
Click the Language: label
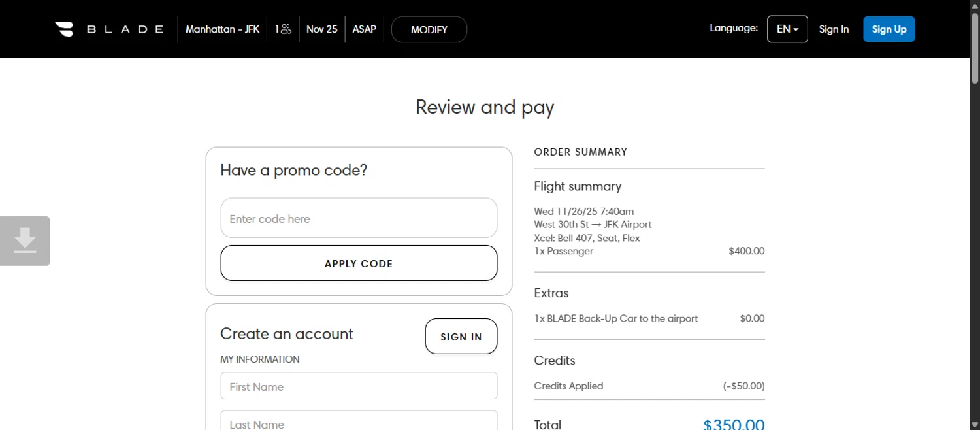click(734, 28)
